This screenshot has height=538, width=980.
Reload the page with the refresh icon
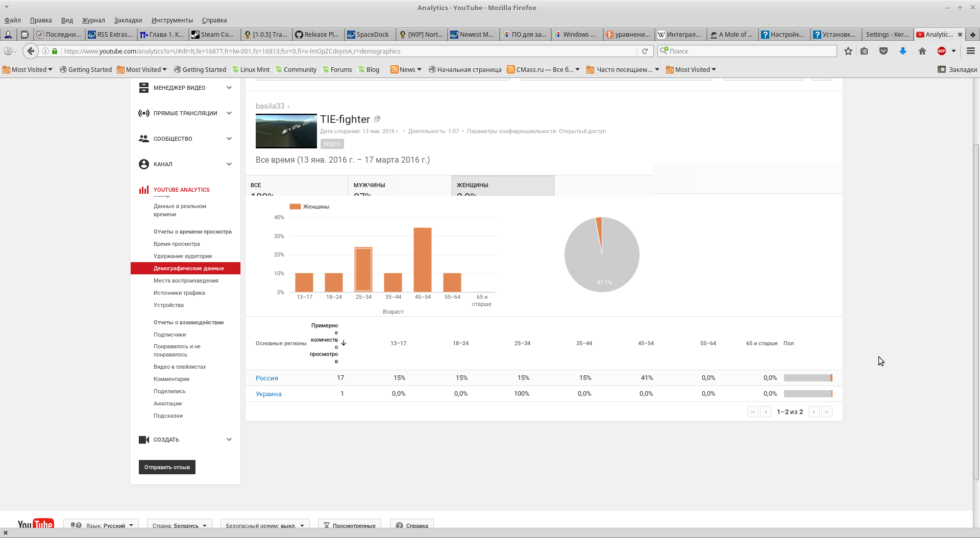point(645,51)
